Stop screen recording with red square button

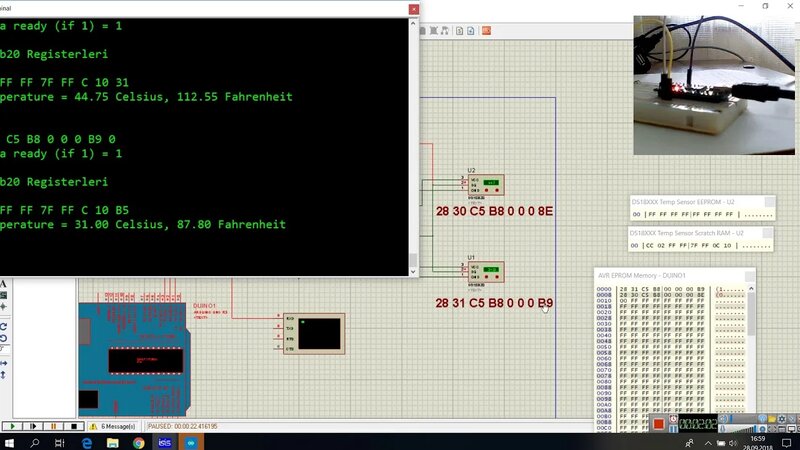click(659, 424)
